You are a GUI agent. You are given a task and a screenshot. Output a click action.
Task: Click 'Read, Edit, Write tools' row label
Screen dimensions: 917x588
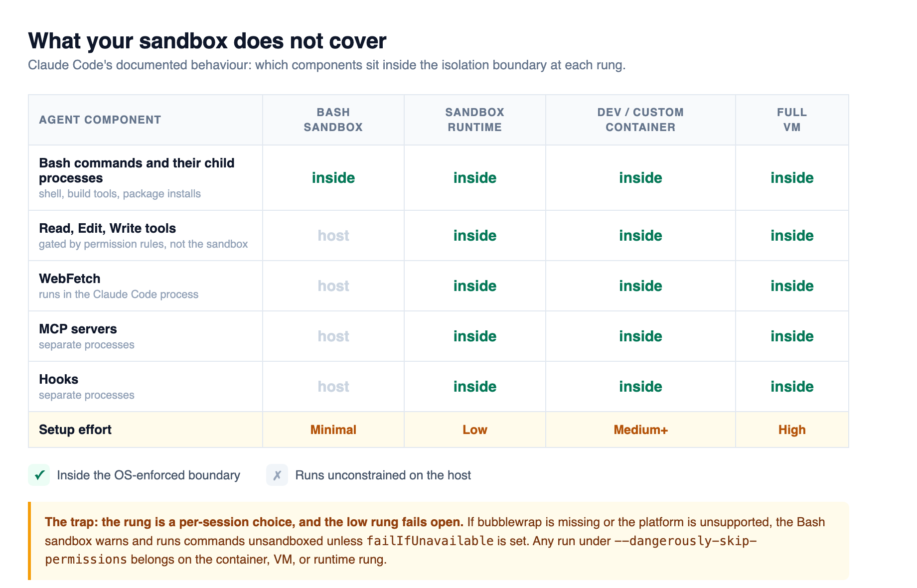[108, 228]
